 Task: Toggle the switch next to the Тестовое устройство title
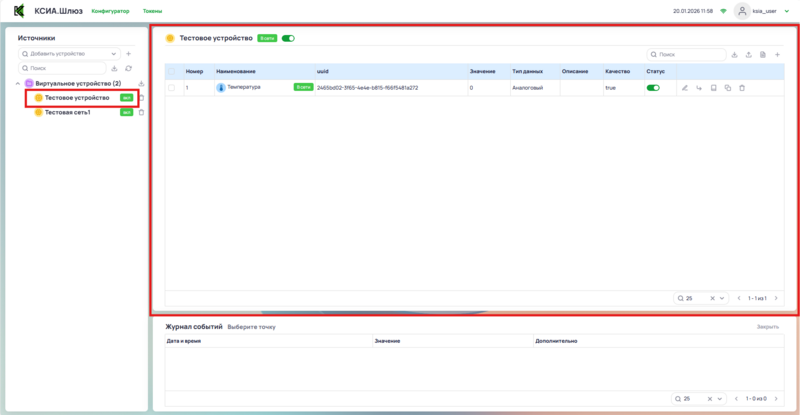click(x=288, y=38)
